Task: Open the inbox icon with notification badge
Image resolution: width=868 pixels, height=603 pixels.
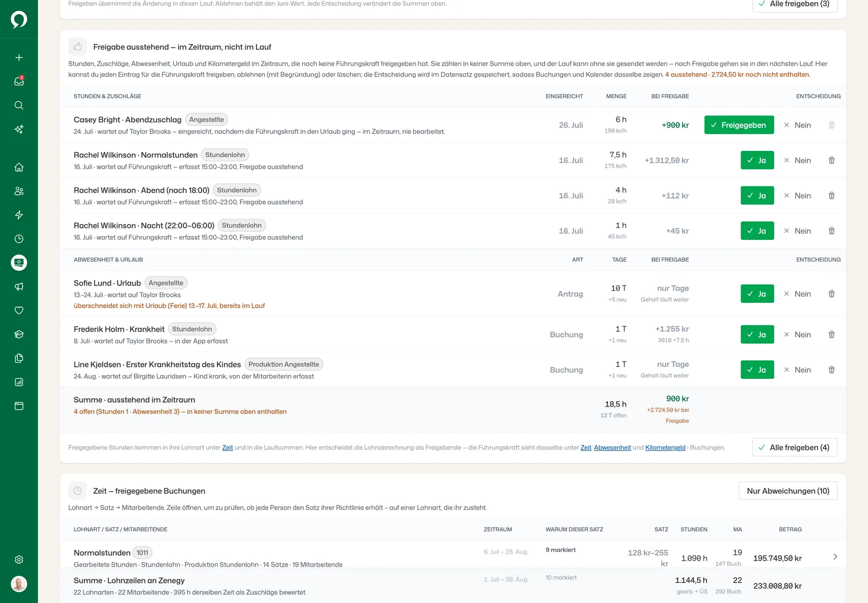Action: 19,81
